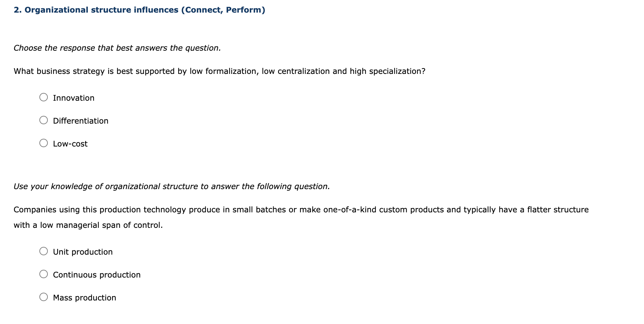Click the Connect, Perform heading text
The image size is (644, 324).
coord(223,9)
